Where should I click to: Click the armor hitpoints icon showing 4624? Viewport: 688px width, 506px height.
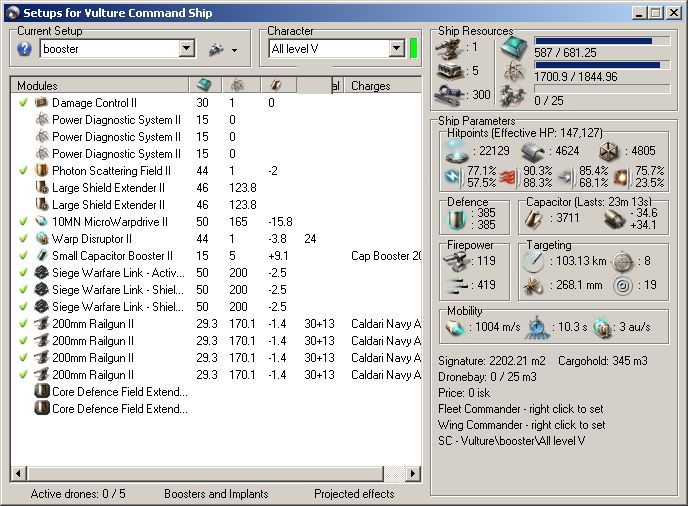(533, 152)
